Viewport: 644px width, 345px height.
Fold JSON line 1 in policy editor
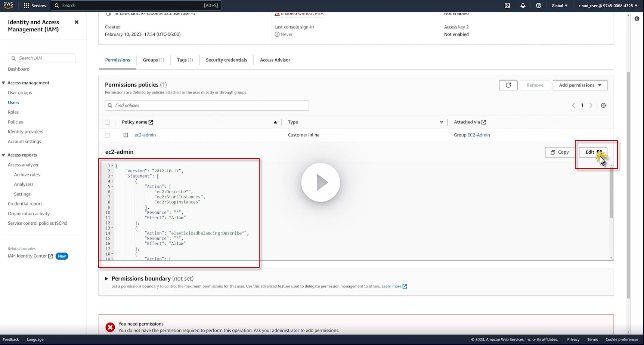(x=112, y=166)
